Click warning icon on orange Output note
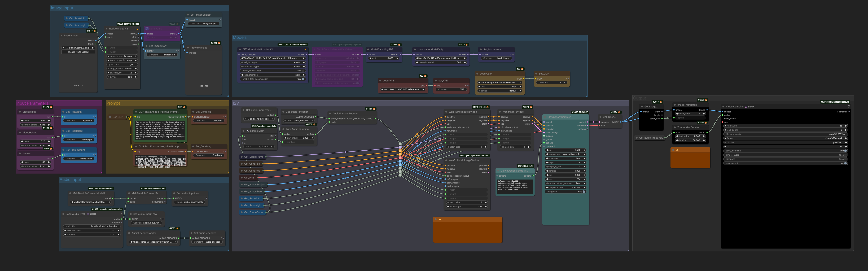This screenshot has height=271, width=868. (x=677, y=150)
